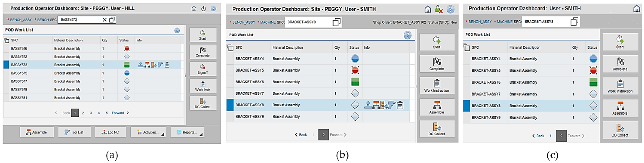Click the power logout icon in HILL dashboard
The height and width of the screenshot is (163, 644).
[203, 9]
